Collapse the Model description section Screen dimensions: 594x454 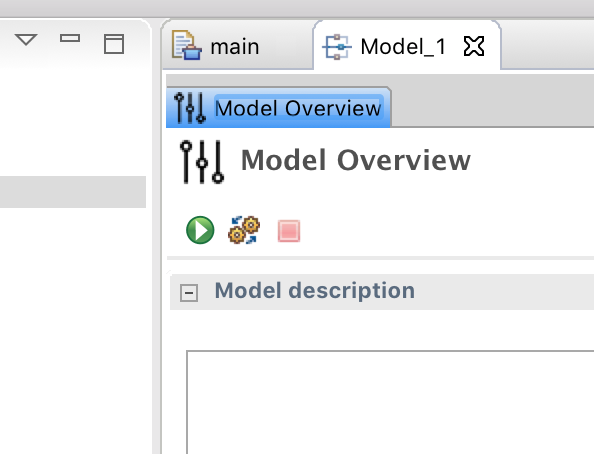click(x=189, y=293)
